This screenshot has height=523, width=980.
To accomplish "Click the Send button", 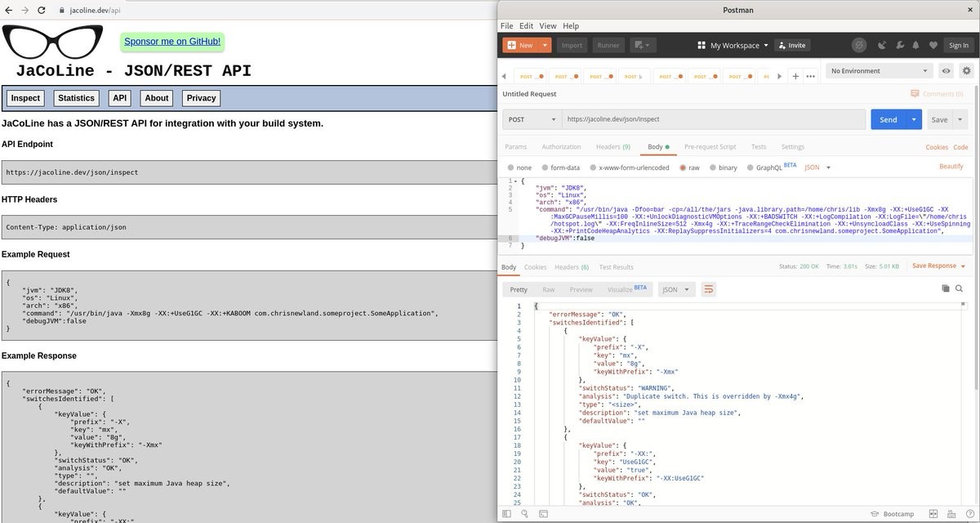I will point(889,119).
